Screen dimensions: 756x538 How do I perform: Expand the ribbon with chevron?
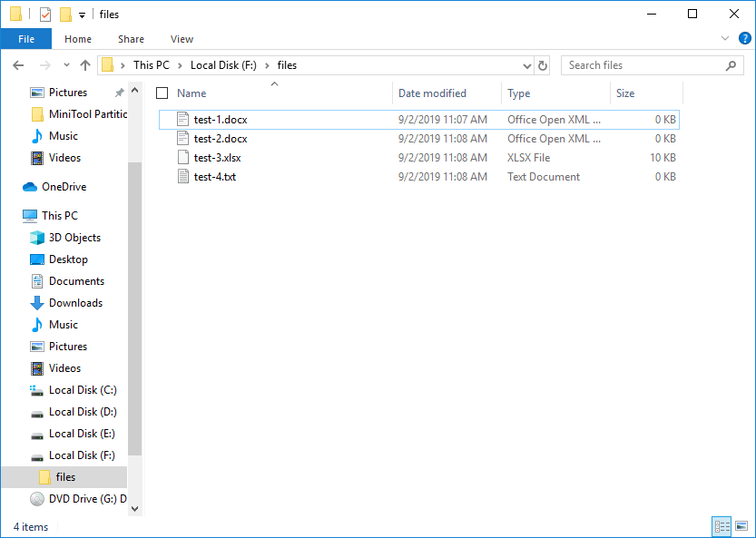coord(724,39)
